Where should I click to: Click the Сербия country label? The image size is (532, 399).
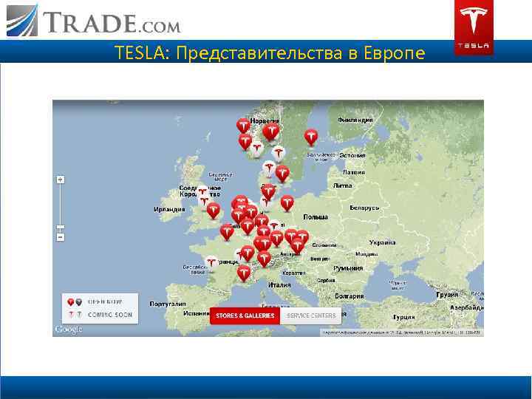(x=326, y=281)
